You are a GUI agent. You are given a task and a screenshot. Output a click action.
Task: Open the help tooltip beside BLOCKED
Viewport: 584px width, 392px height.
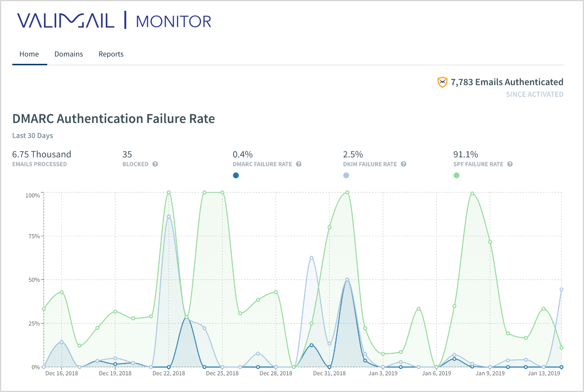coord(155,164)
